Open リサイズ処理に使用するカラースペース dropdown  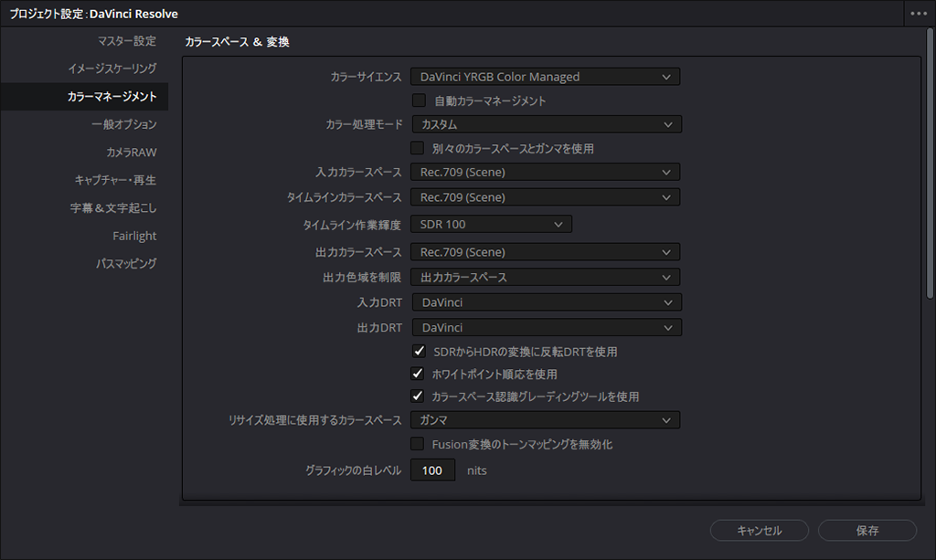click(545, 420)
